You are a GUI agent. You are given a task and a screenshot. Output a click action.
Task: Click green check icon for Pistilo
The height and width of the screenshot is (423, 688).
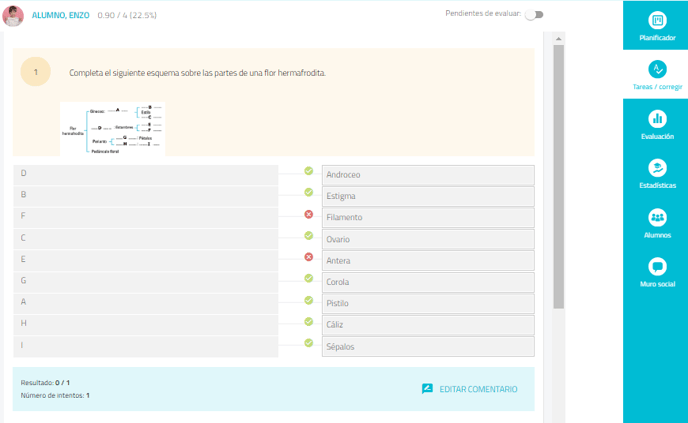[x=309, y=300]
